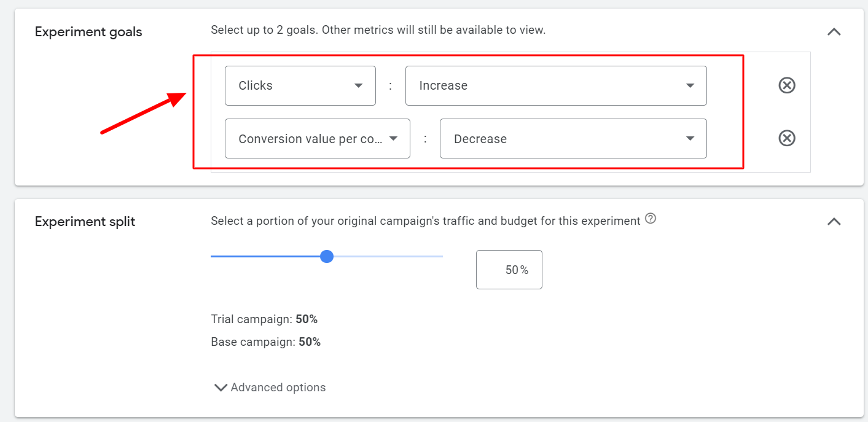Viewport: 868px width, 422px height.
Task: Click the Experiment goals section title
Action: coord(88,32)
